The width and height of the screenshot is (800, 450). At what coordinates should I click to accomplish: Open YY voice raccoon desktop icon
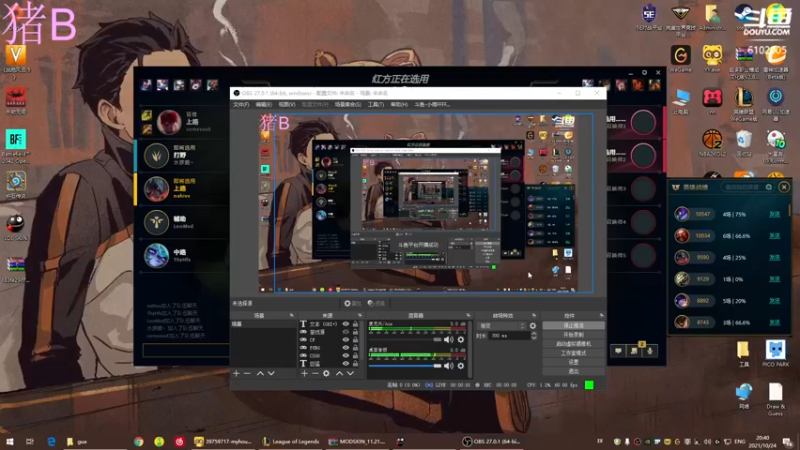pyautogui.click(x=712, y=59)
